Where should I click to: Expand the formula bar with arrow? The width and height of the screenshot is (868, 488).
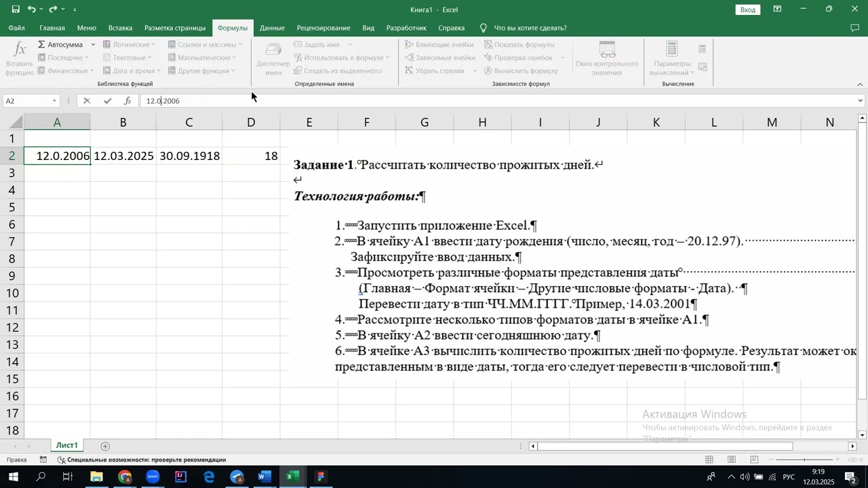click(861, 101)
